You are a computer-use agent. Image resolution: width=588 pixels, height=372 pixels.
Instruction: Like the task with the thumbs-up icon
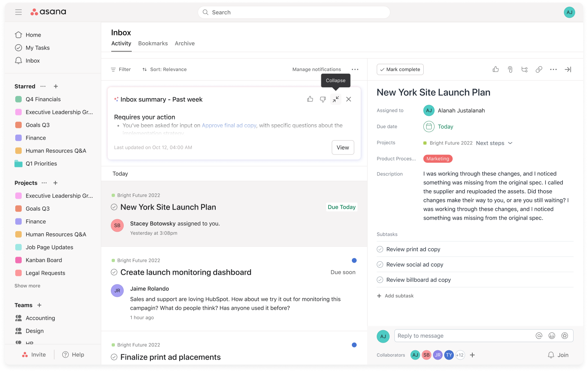pyautogui.click(x=495, y=69)
